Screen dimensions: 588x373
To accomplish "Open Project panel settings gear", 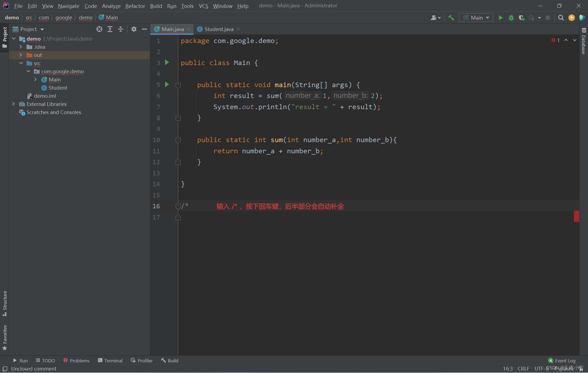I will (134, 29).
